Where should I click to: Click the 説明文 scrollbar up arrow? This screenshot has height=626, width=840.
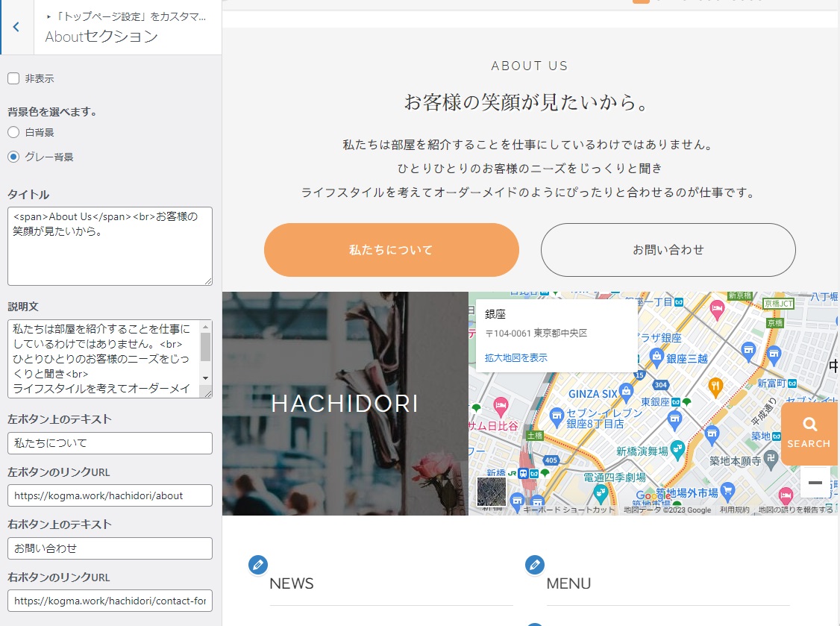[x=206, y=326]
